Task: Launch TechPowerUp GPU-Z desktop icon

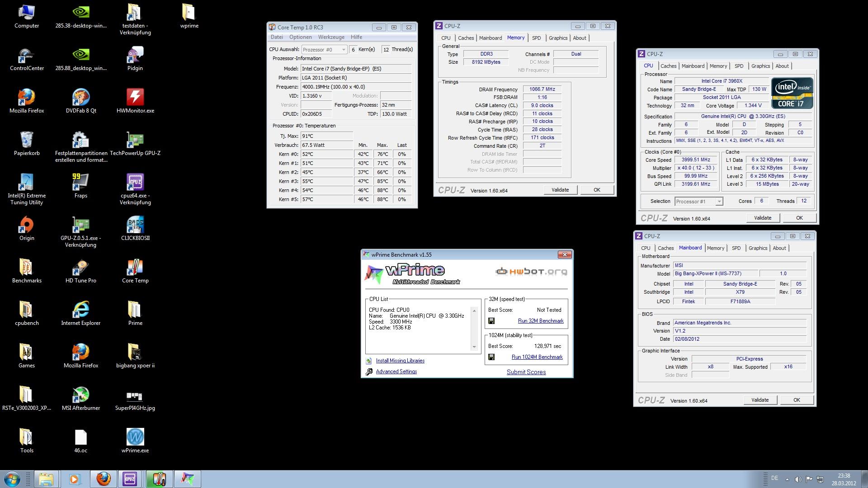Action: click(135, 144)
